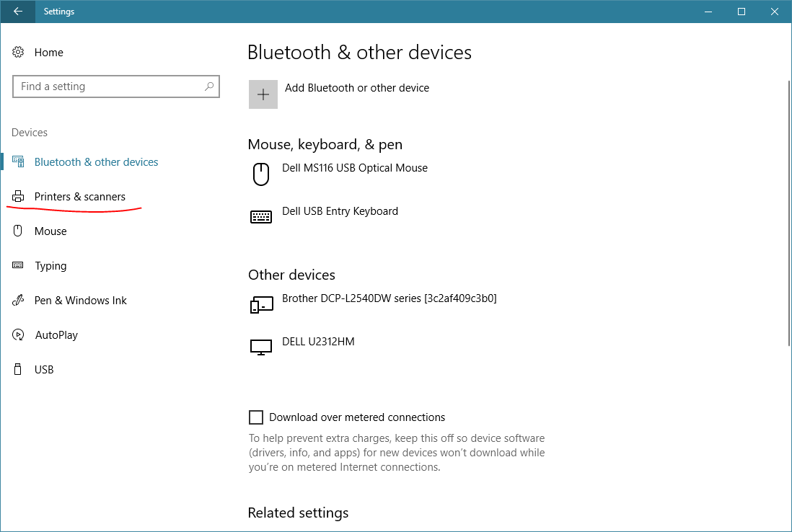Click the Pen & Windows Ink icon
The height and width of the screenshot is (532, 792).
point(18,300)
